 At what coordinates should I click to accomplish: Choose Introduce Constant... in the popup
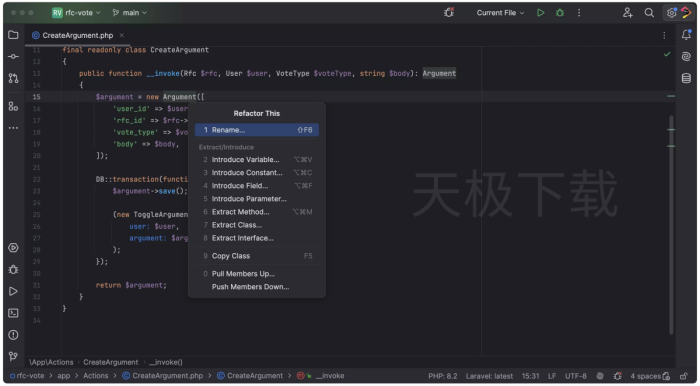[257, 172]
